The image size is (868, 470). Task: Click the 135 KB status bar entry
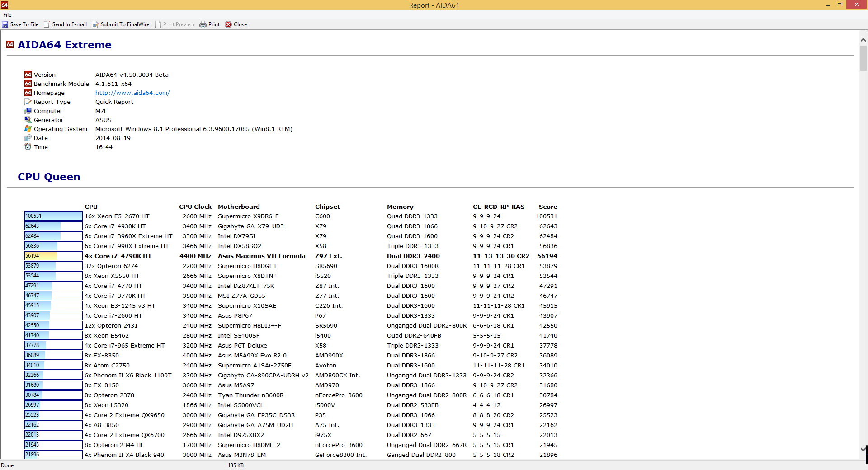tap(236, 465)
